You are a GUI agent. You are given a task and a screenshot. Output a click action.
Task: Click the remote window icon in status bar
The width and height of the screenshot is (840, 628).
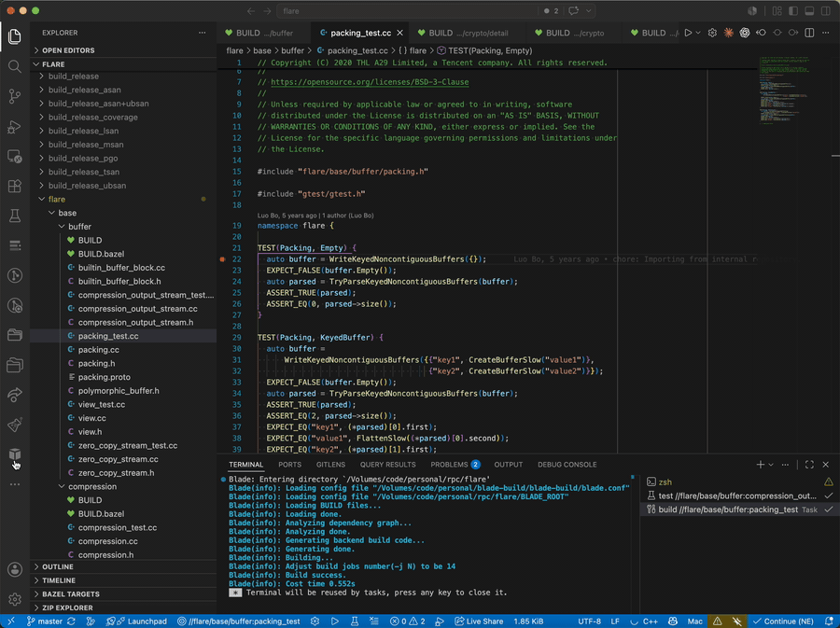[10, 621]
